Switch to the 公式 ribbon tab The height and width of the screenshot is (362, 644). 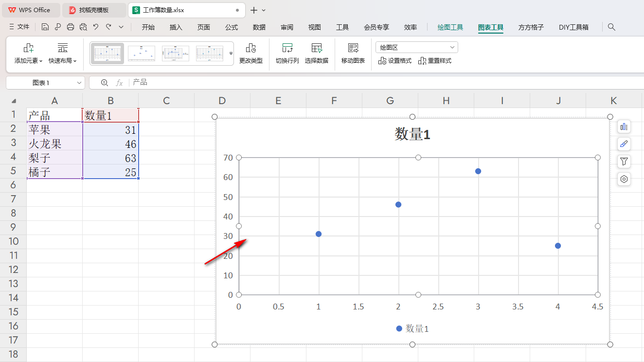click(x=232, y=27)
